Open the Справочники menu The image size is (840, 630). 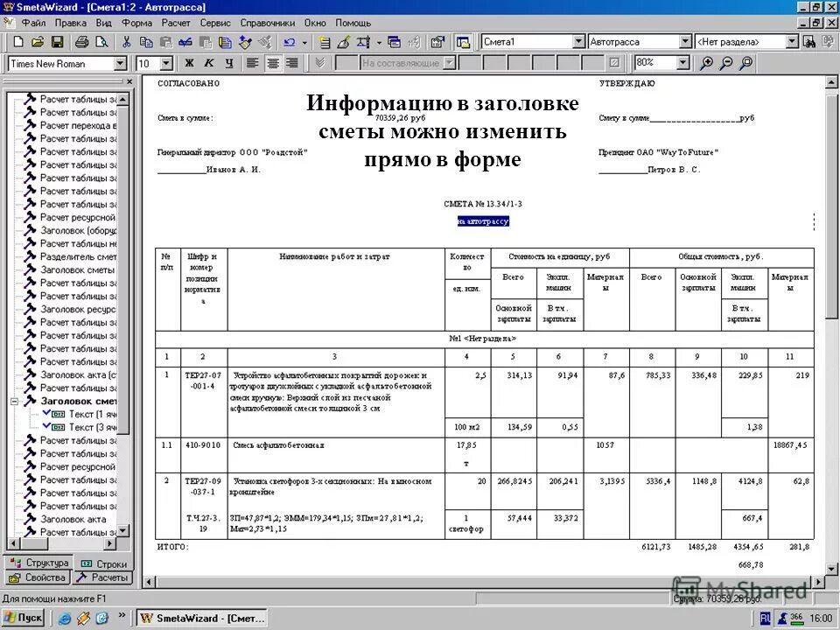[x=267, y=23]
